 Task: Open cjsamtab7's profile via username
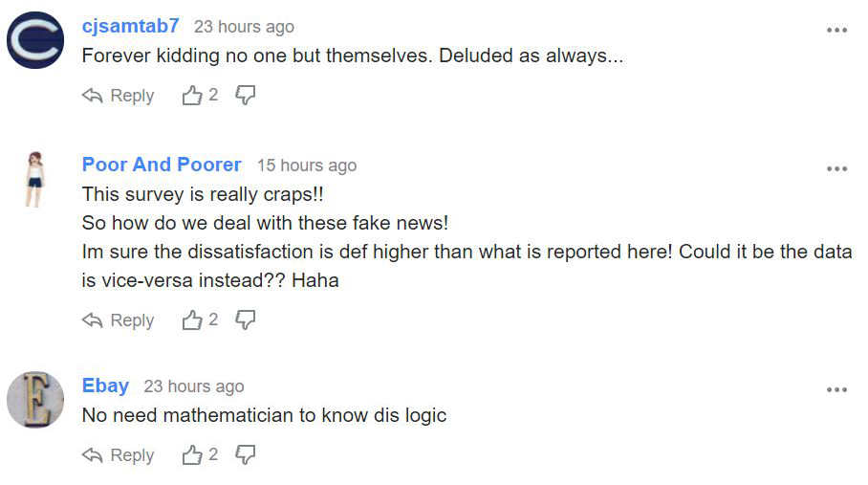[131, 26]
